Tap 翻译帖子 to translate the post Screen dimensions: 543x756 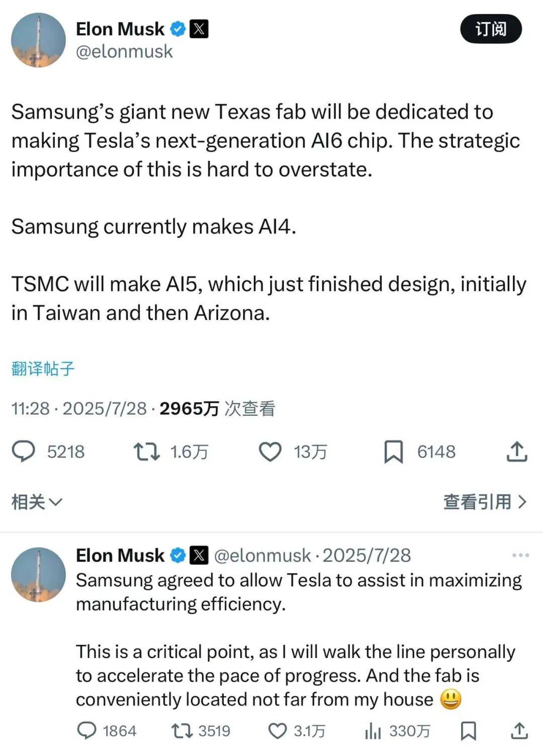tap(43, 369)
